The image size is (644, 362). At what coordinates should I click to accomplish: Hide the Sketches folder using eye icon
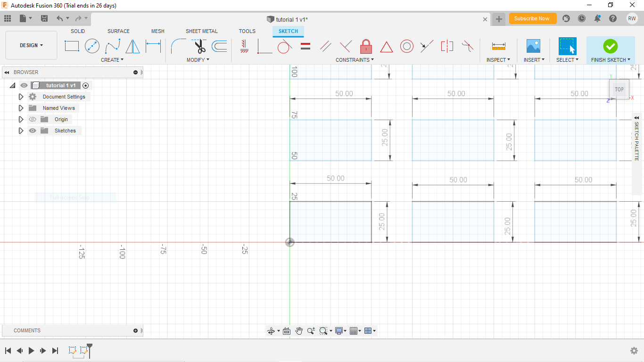[33, 131]
